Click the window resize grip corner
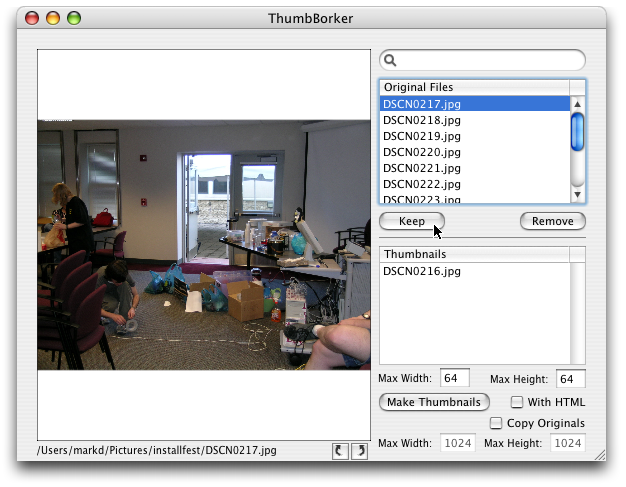 [599, 455]
